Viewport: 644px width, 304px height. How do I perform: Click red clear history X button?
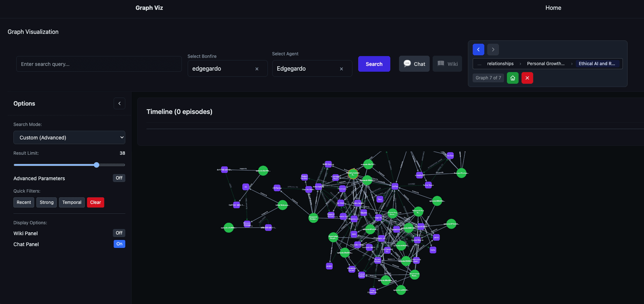click(x=527, y=78)
